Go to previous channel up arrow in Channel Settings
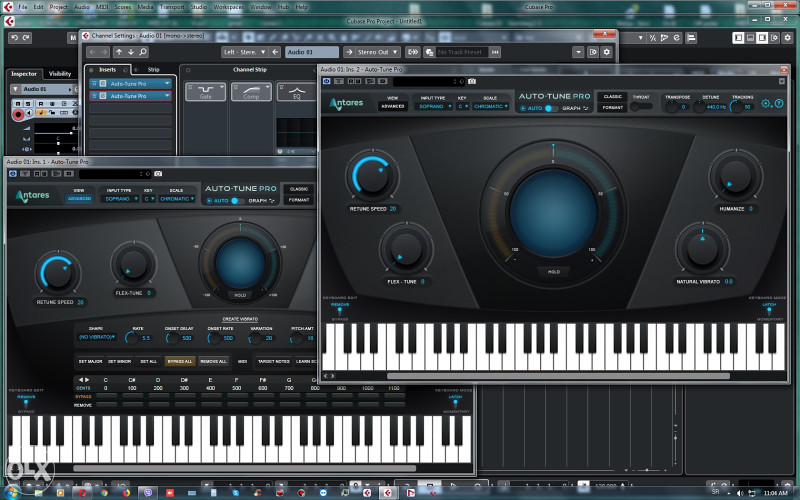Viewport: 800px width, 500px height. [x=119, y=52]
